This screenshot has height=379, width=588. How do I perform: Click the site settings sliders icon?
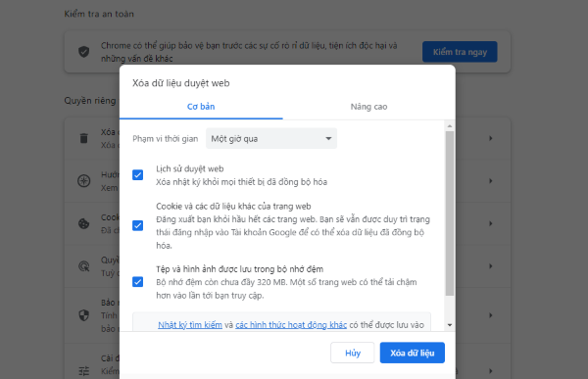click(84, 371)
